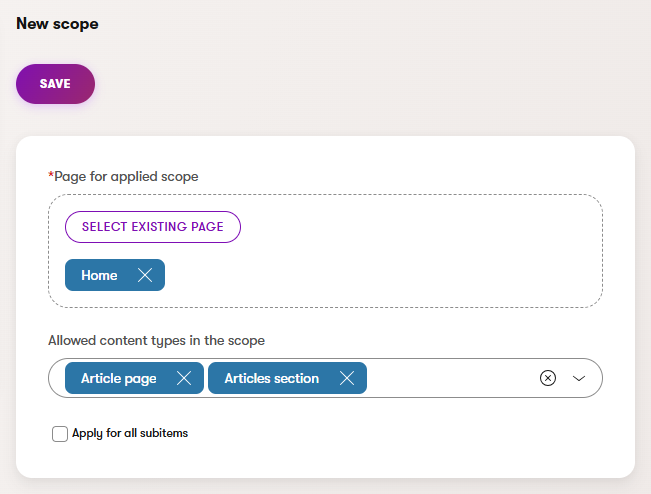Click the Page for applied scope label
651x494 pixels.
coord(126,176)
